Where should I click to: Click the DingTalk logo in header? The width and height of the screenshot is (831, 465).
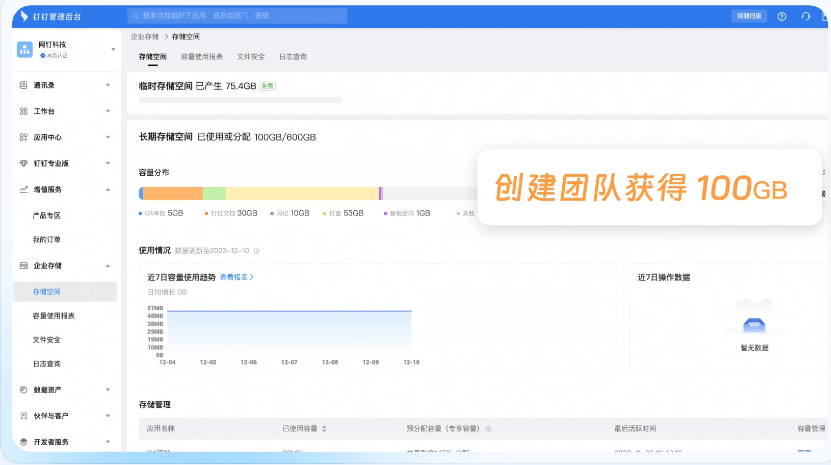pyautogui.click(x=24, y=16)
